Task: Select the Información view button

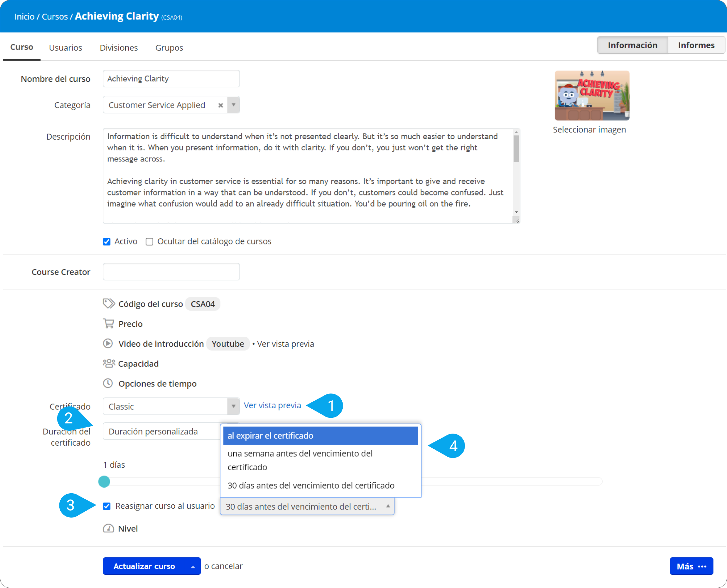Action: click(x=633, y=45)
